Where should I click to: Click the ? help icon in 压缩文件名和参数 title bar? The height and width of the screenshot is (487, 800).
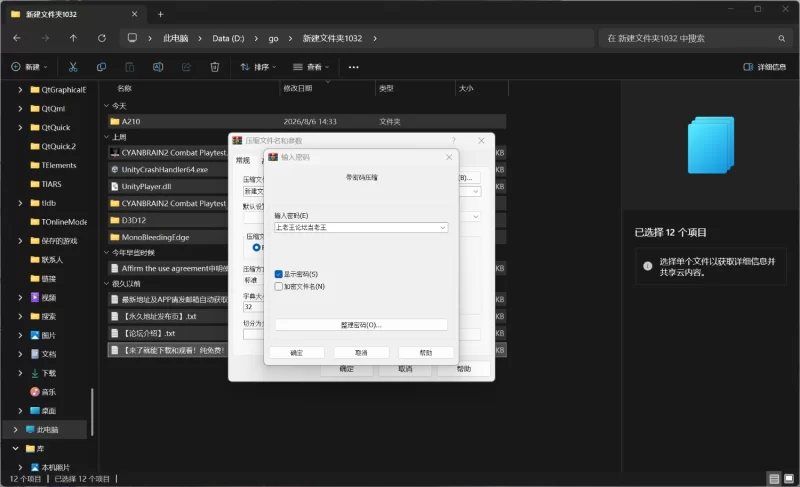point(454,140)
